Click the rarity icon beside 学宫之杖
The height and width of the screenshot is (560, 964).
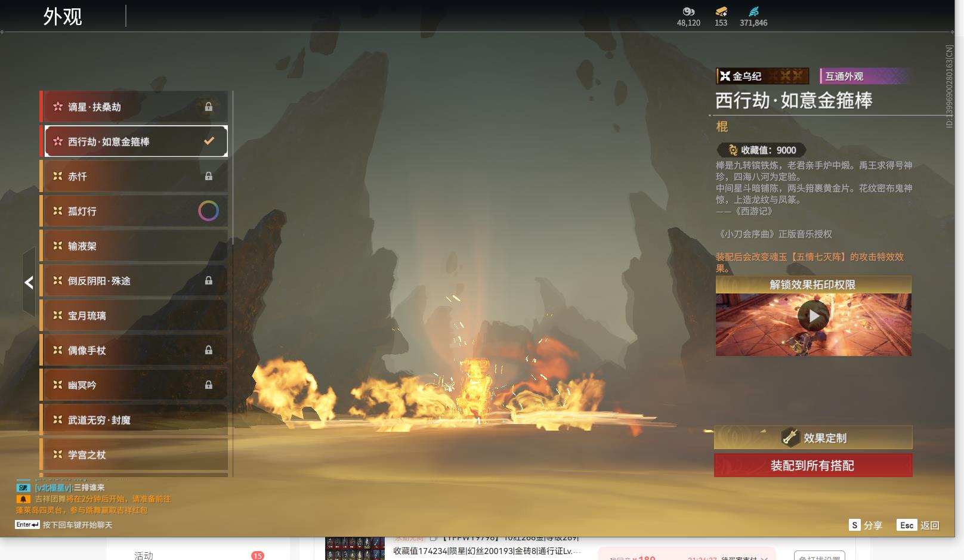point(58,454)
